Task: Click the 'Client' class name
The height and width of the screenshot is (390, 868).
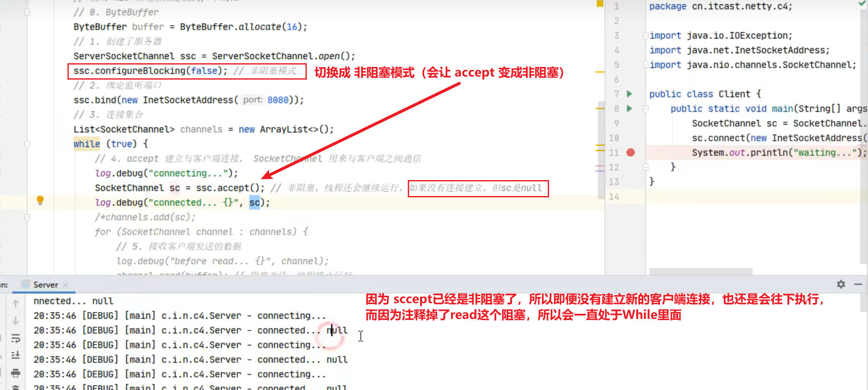Action: [734, 94]
